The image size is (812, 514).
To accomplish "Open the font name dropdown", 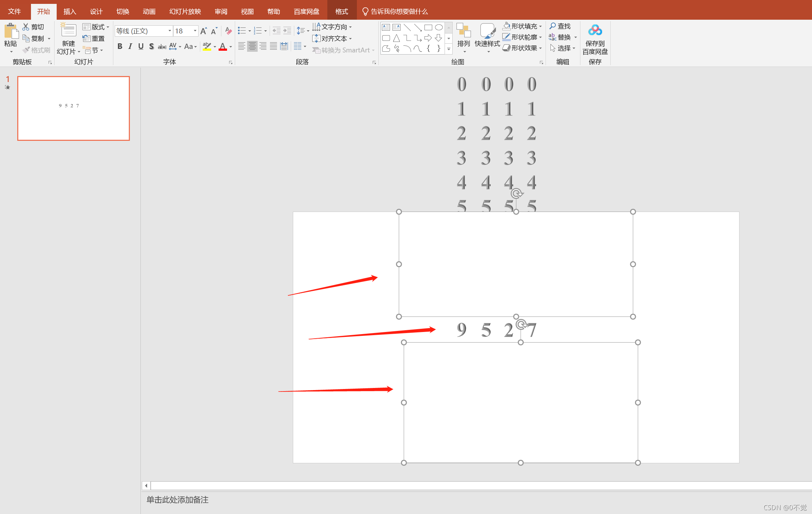I will pos(170,31).
